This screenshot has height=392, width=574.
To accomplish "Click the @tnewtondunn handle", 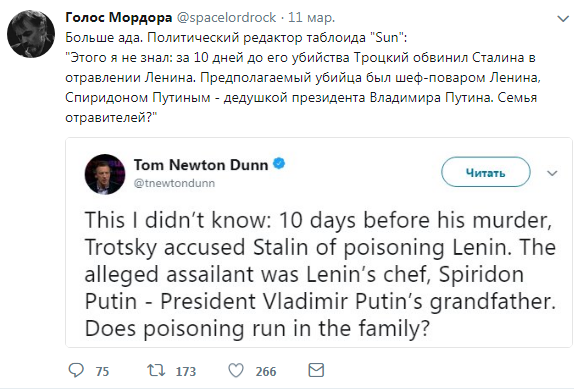I will 174,183.
